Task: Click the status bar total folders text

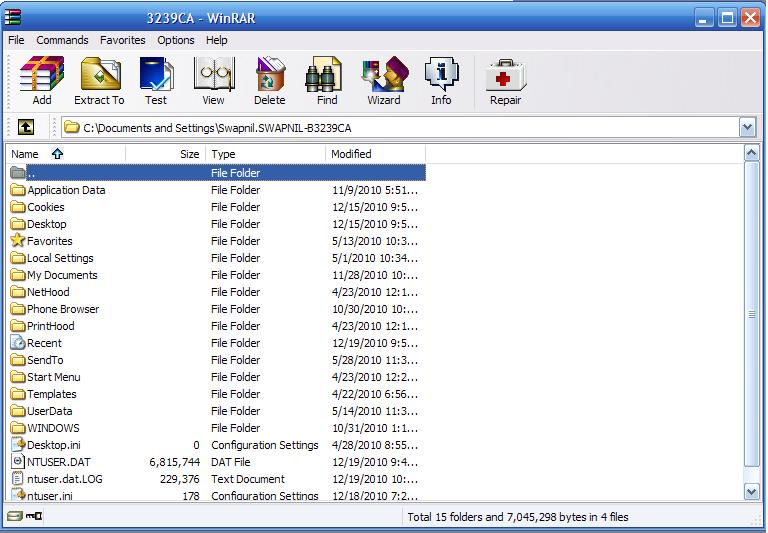Action: 518,517
